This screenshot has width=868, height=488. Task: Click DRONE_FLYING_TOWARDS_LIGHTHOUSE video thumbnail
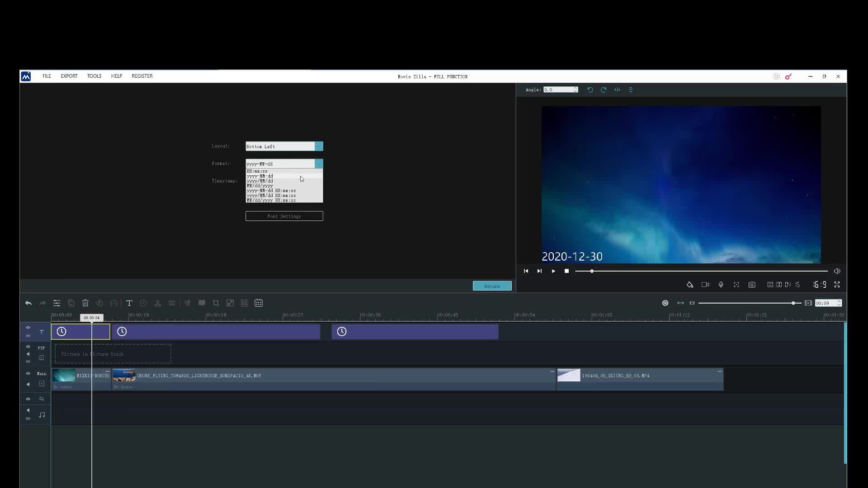click(x=123, y=375)
